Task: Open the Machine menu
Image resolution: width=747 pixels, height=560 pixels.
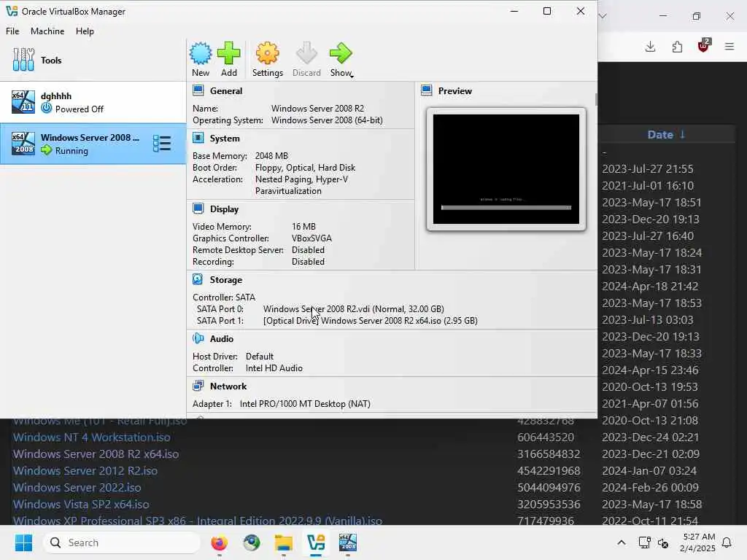Action: 47,31
